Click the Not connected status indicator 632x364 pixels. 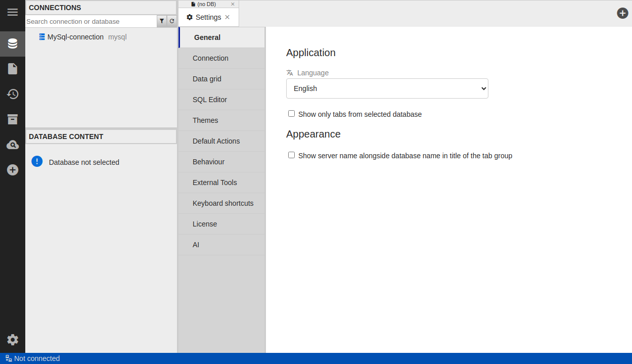pos(33,358)
